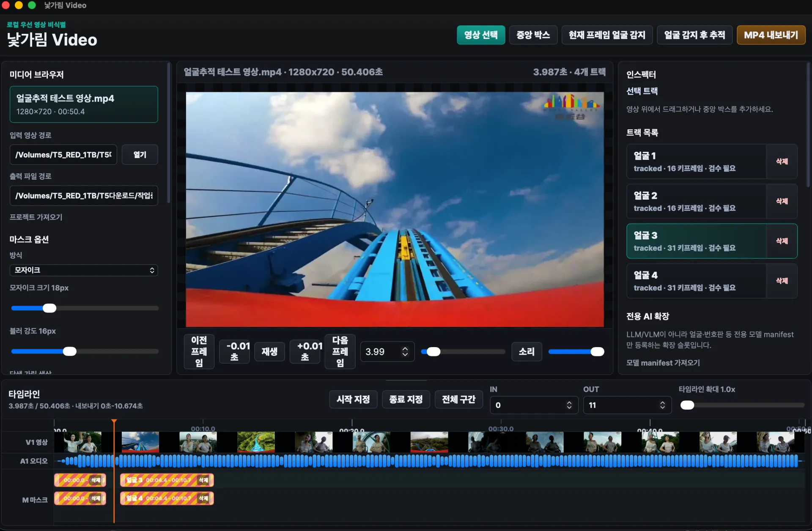Click the orange timeline playhead marker
The image size is (812, 531).
(114, 422)
